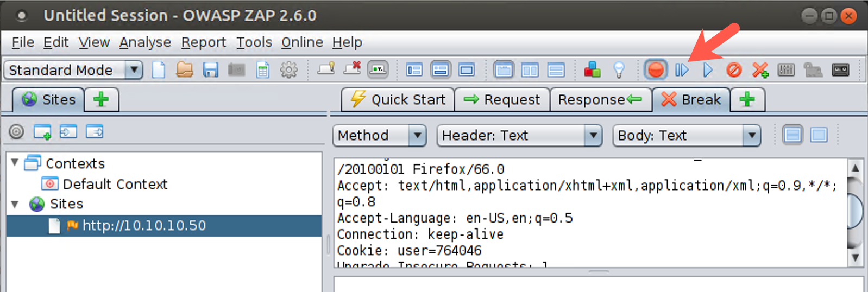Persist session via the floppy disk icon
868x292 pixels.
coord(211,70)
